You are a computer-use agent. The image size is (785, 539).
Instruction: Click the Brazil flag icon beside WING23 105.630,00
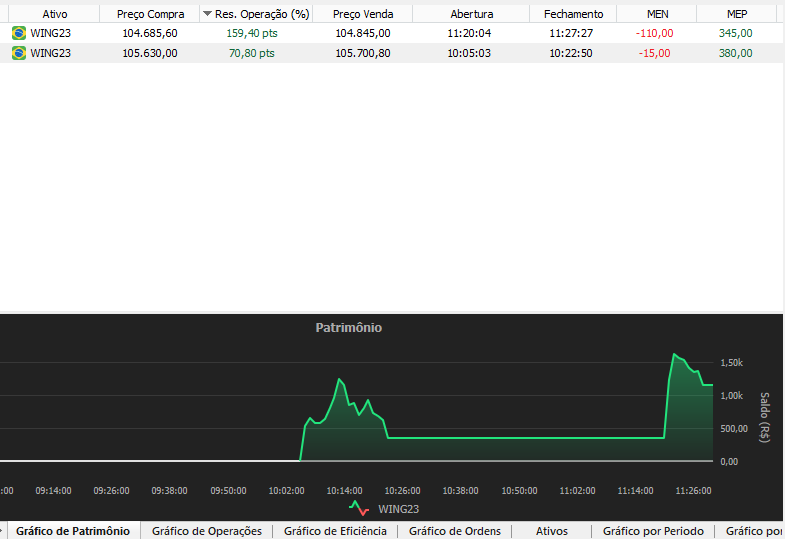[x=19, y=53]
